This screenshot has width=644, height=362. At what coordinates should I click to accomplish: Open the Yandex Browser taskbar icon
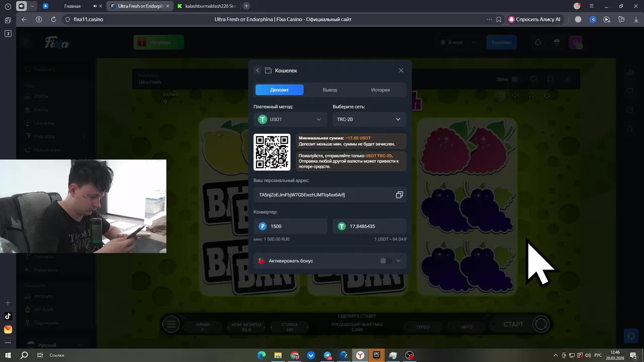(360, 355)
